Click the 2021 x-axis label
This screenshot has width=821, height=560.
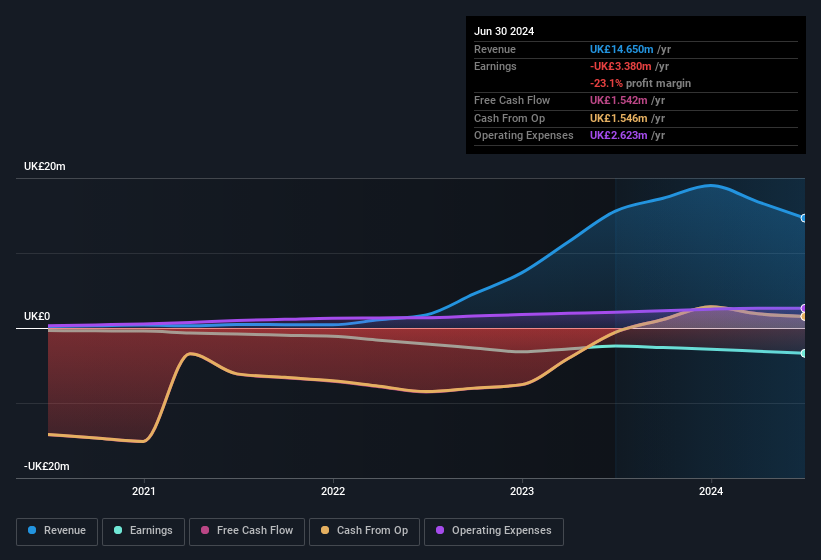(x=144, y=491)
